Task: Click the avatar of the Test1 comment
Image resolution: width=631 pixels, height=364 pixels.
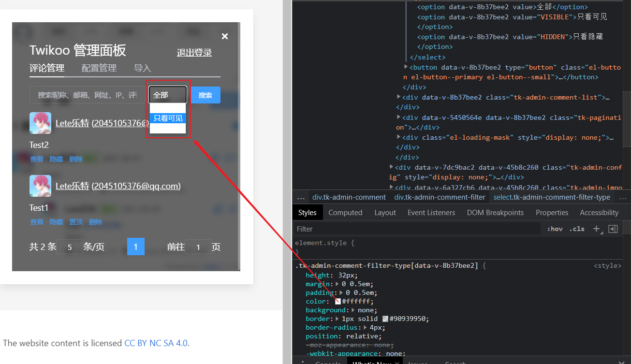Action: coord(40,186)
